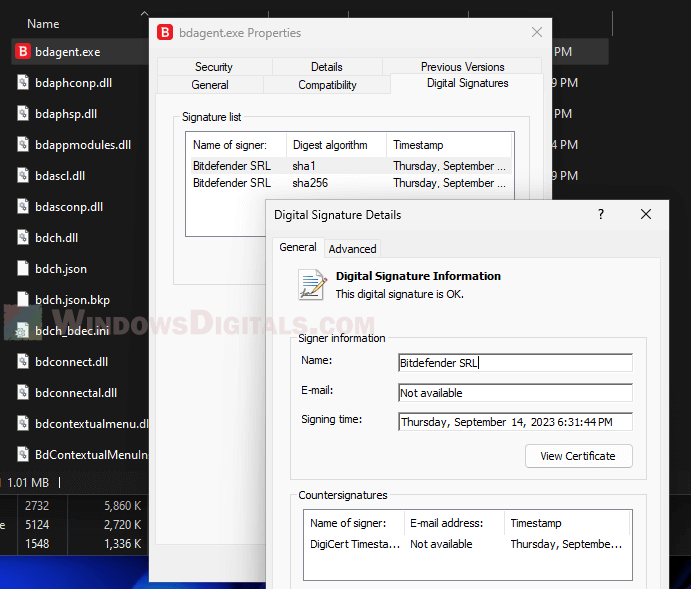
Task: Select the DigiCert Timesta... countersignature row
Action: coord(467,544)
